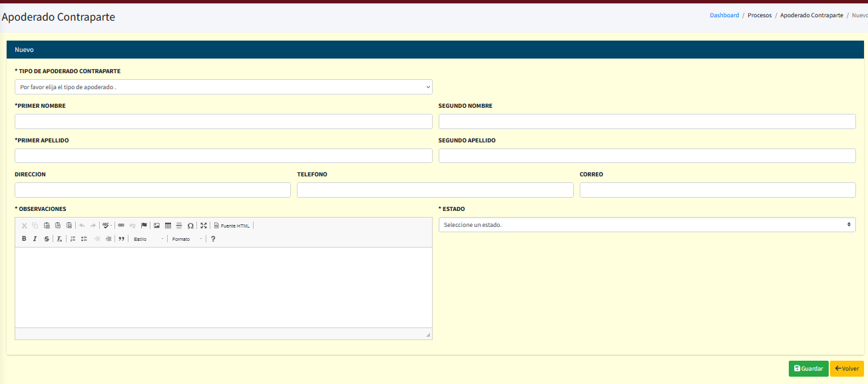Image resolution: width=868 pixels, height=384 pixels.
Task: Open the Estado select dropdown
Action: coord(647,225)
